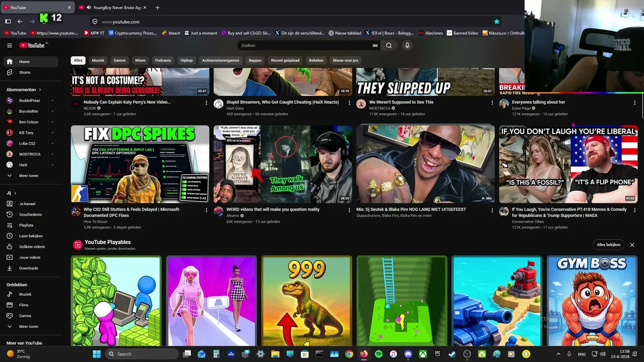Expand the Jij section chevron
Image resolution: width=644 pixels, height=362 pixels.
pos(15,193)
